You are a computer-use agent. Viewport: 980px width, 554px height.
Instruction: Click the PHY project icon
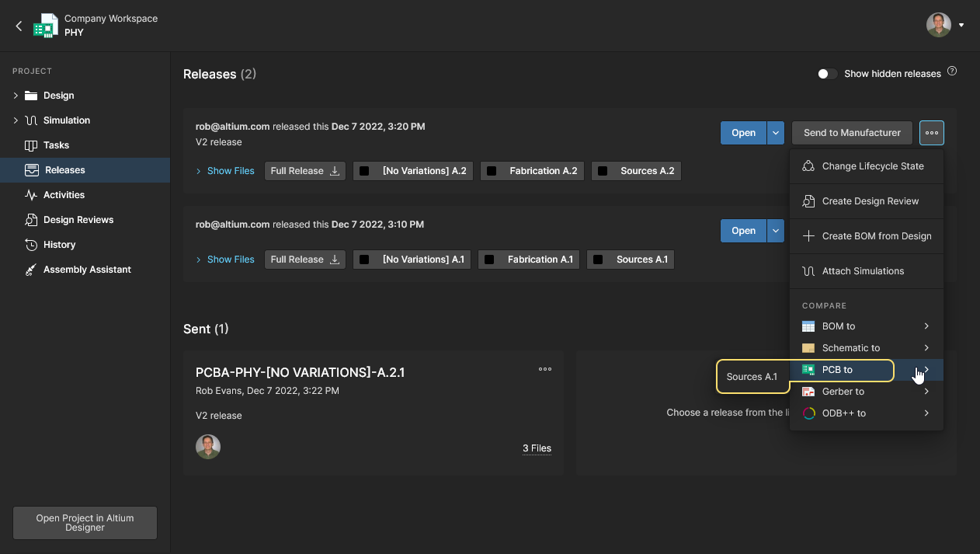click(x=46, y=26)
